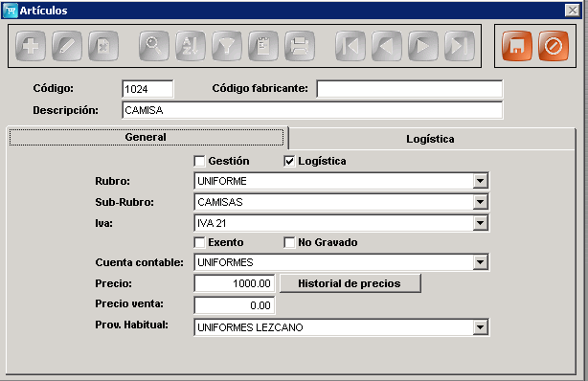Open search with the magnifier icon

154,46
